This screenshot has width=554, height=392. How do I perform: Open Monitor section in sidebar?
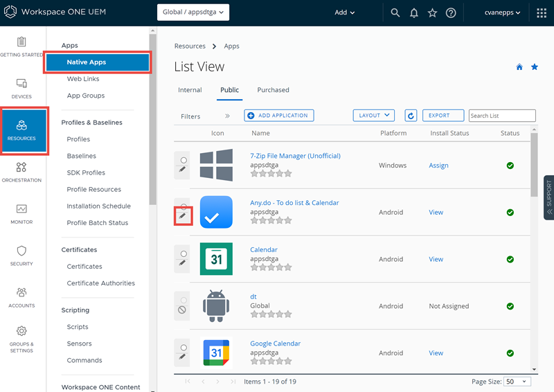tap(21, 214)
